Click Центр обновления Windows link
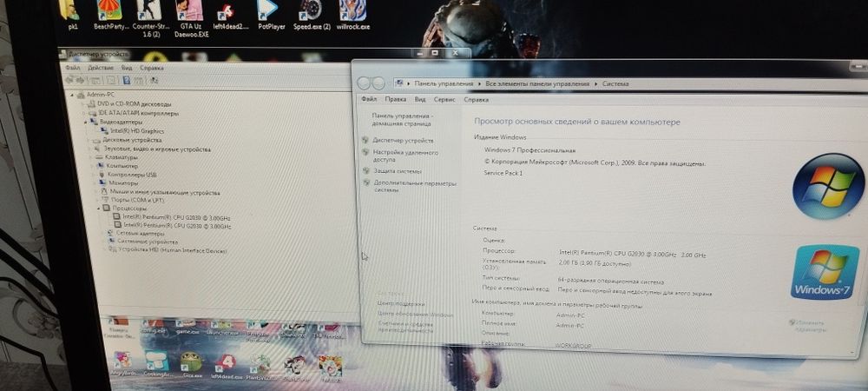 (x=415, y=315)
